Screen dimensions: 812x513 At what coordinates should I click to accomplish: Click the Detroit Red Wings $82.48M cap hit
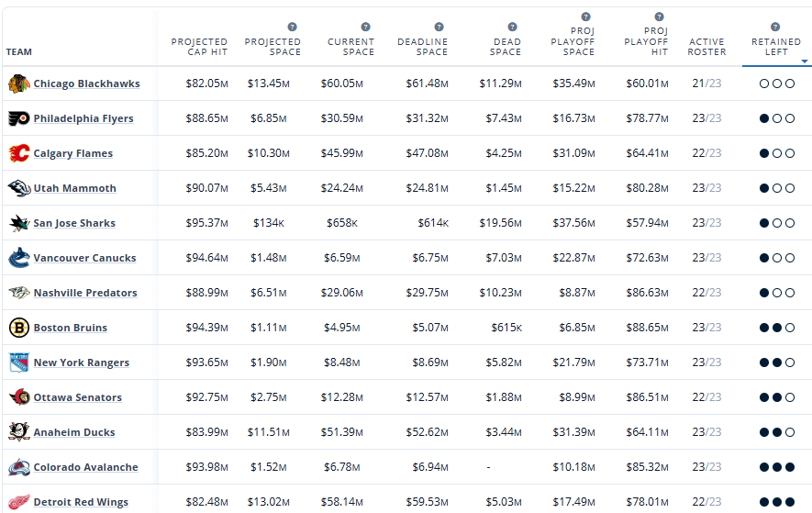pos(206,502)
